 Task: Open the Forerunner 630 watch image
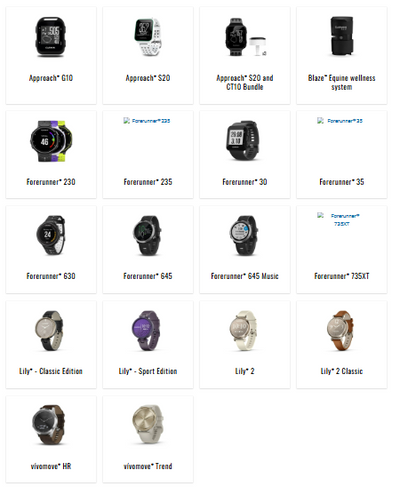coord(51,235)
